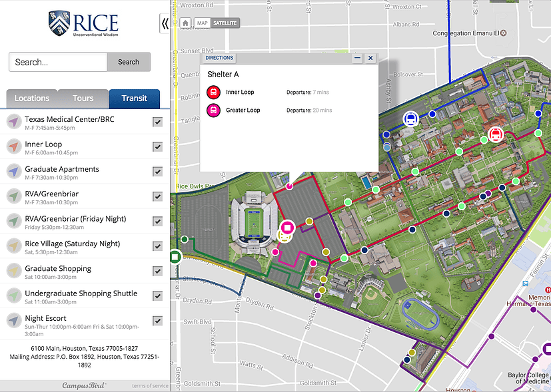Uncheck the Graduate Apartments checkbox
This screenshot has height=392, width=551.
[x=157, y=172]
